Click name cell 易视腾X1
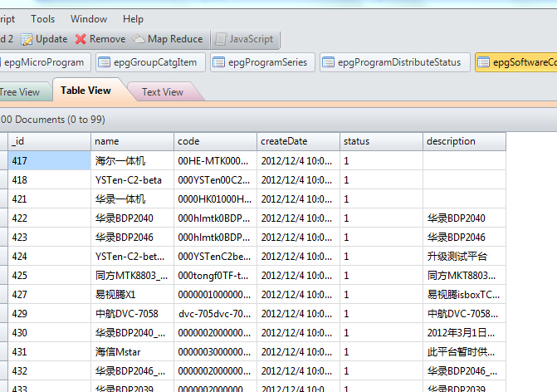 pos(133,294)
